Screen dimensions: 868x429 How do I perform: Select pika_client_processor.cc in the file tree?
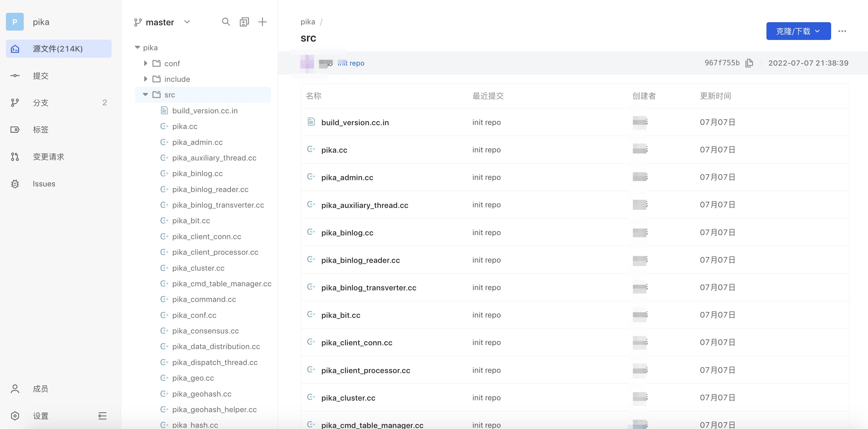click(x=215, y=252)
